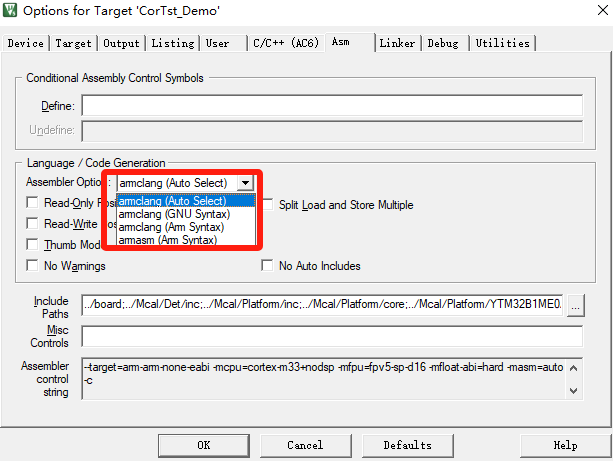
Task: Select armclang (GNU Syntax) from the list
Action: [x=174, y=214]
